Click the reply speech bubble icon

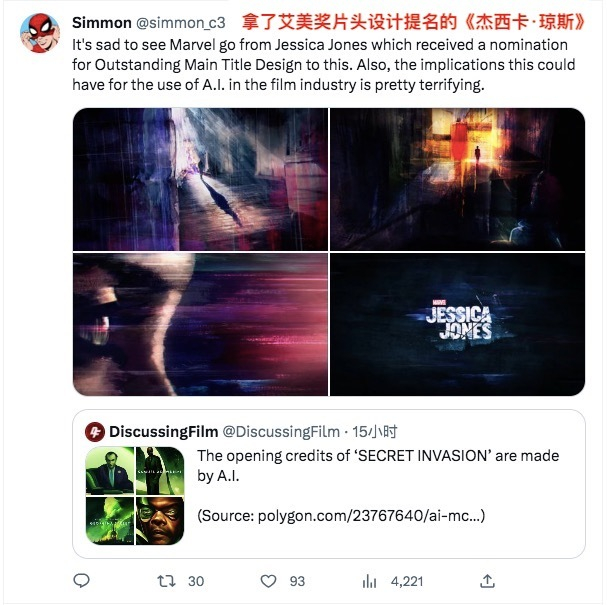click(81, 581)
